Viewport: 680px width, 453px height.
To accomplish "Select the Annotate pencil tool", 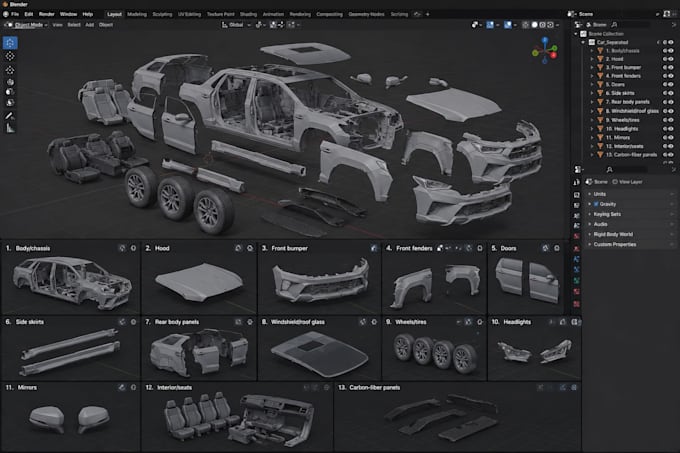I will coord(10,116).
